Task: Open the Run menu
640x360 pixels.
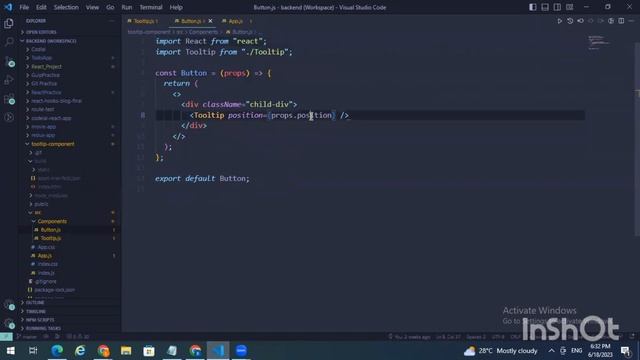Action: click(127, 7)
